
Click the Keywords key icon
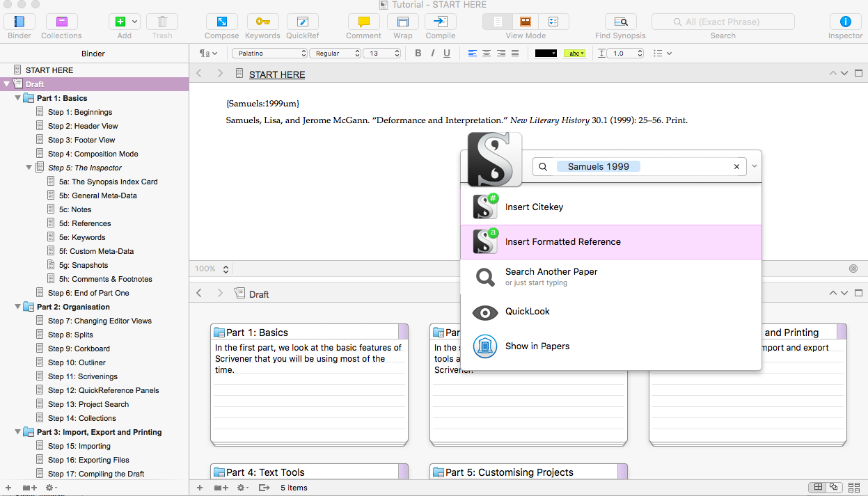[x=262, y=22]
